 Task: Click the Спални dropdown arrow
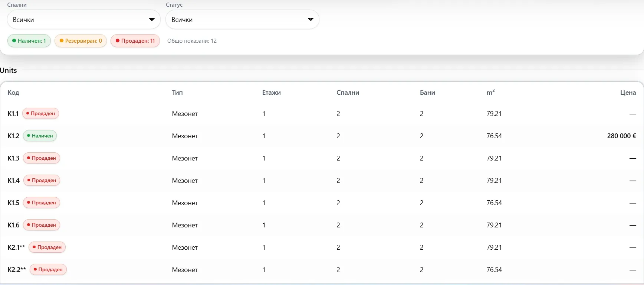(x=152, y=20)
